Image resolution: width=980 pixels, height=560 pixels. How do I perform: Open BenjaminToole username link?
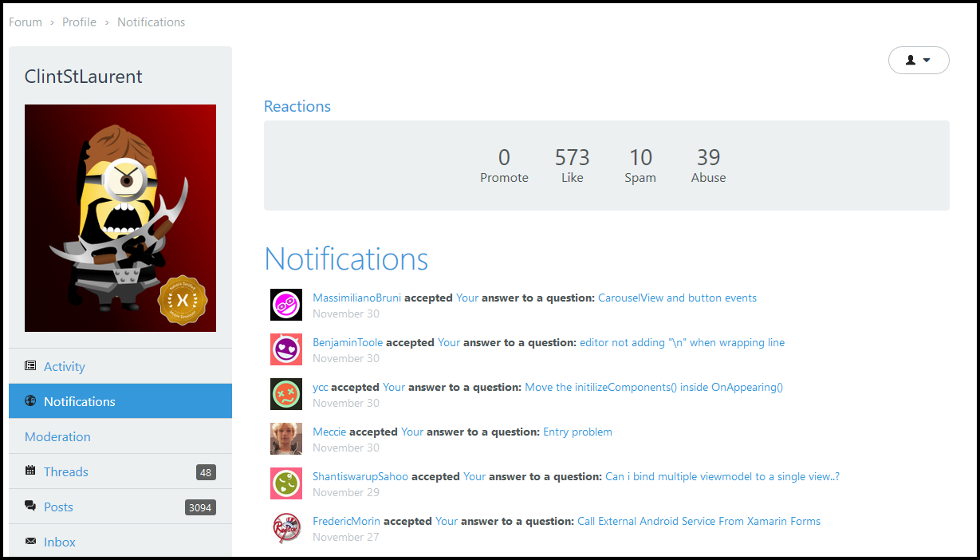(x=348, y=342)
